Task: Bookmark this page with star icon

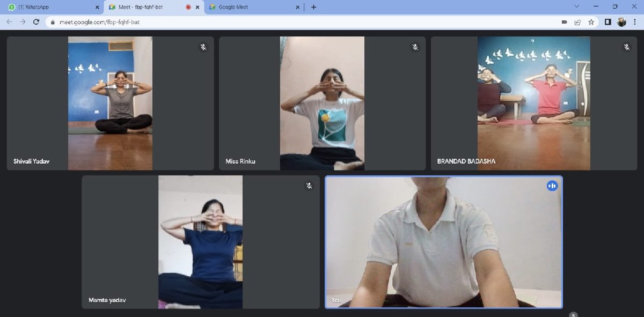Action: (591, 22)
